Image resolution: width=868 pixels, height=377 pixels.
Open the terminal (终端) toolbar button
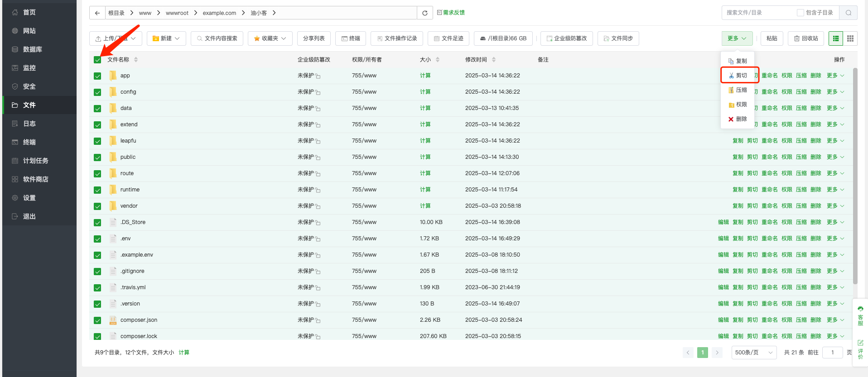[x=351, y=38]
